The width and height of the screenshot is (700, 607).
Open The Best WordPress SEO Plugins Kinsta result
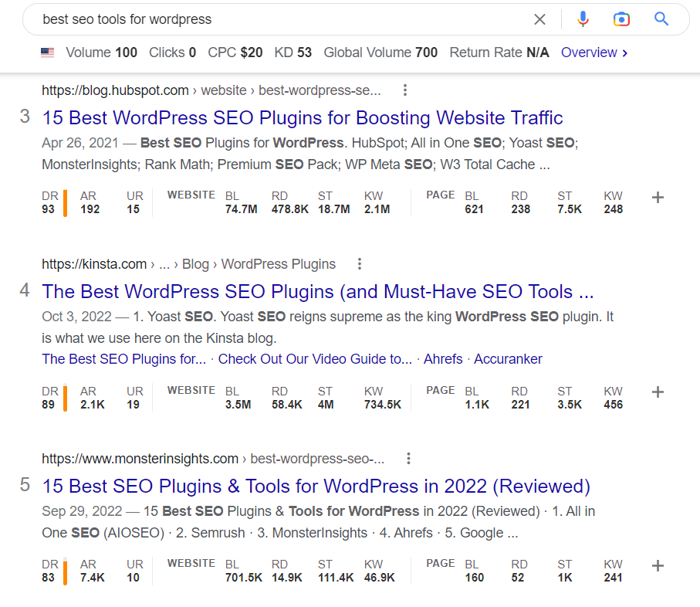318,292
